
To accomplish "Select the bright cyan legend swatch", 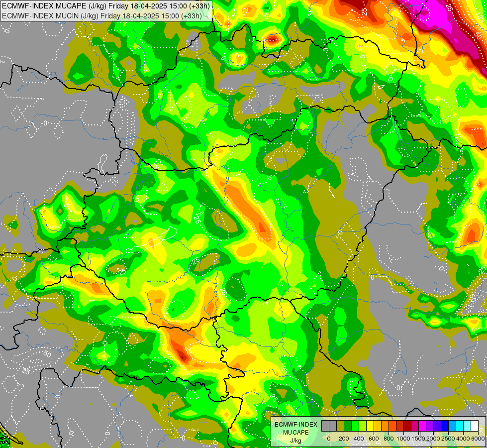I will (x=460, y=426).
